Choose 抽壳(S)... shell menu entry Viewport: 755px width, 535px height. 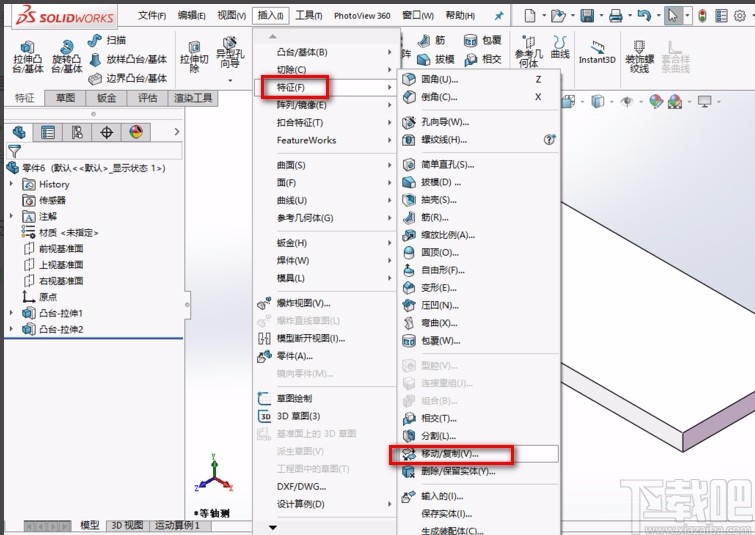pyautogui.click(x=479, y=200)
